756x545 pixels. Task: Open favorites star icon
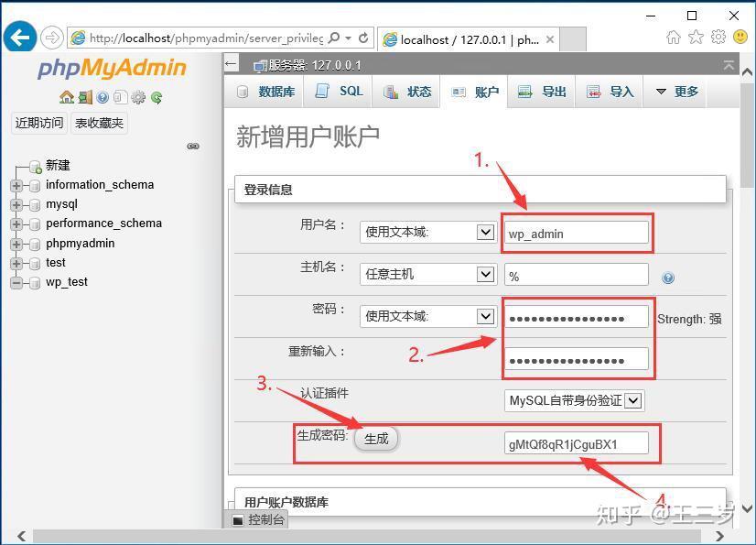[696, 37]
